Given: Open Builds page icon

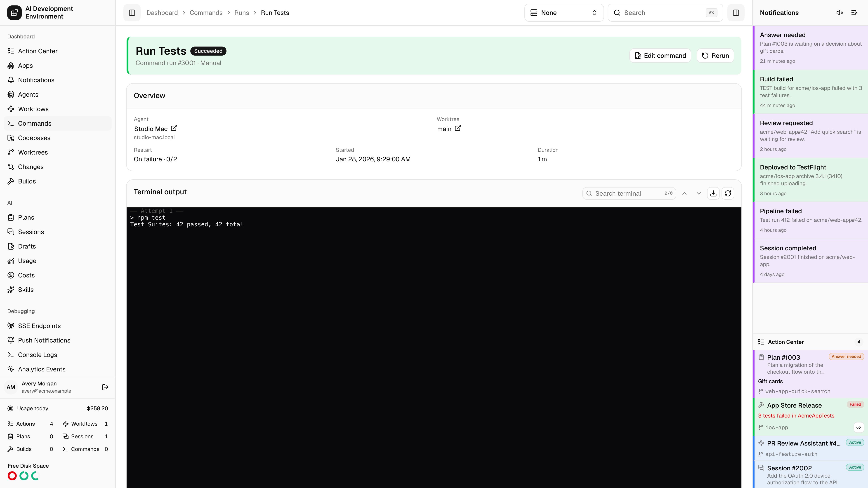Looking at the screenshot, I should click(11, 181).
